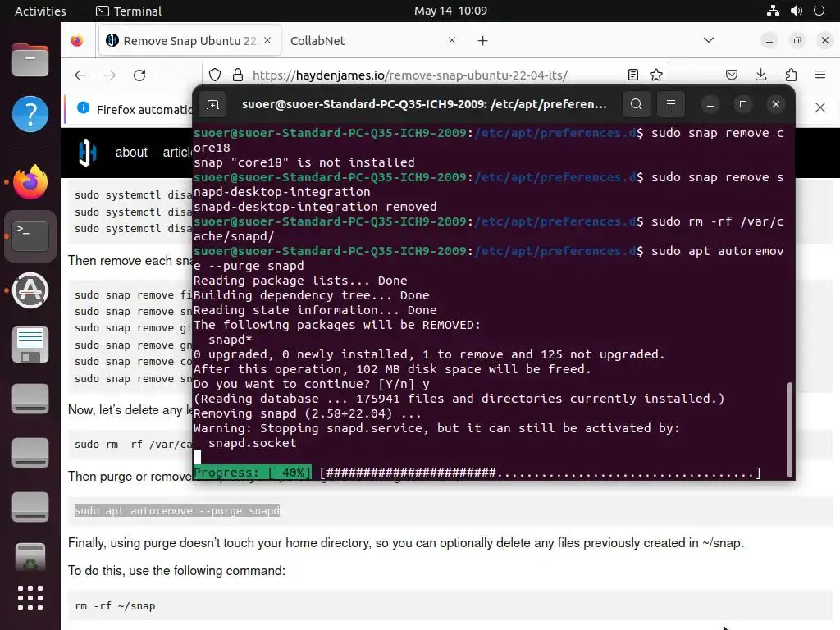Image resolution: width=840 pixels, height=630 pixels.
Task: Open Firefox downloads panel
Action: [x=760, y=75]
